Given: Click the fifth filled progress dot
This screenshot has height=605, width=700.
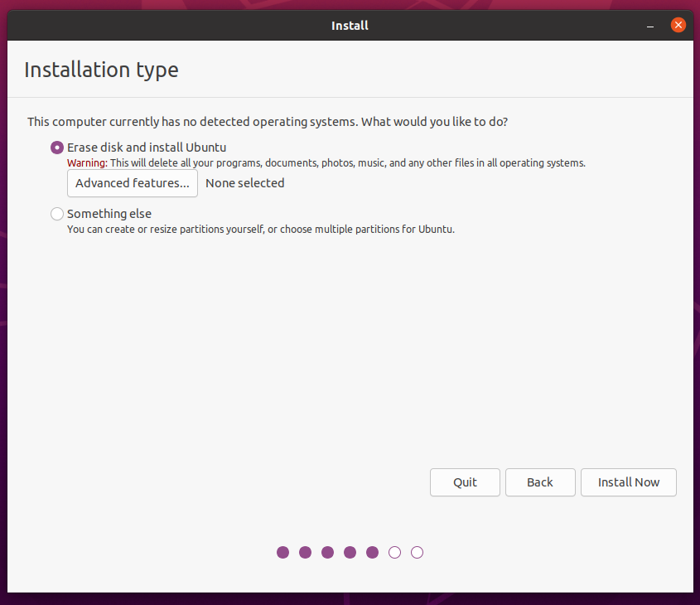Looking at the screenshot, I should click(x=372, y=552).
